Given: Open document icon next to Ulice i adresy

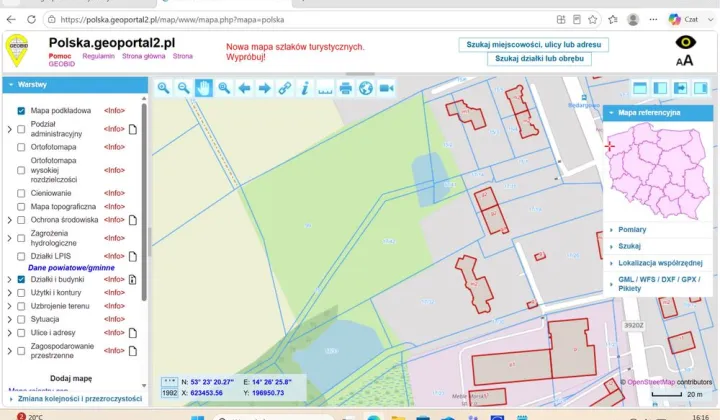Looking at the screenshot, I should 133,333.
